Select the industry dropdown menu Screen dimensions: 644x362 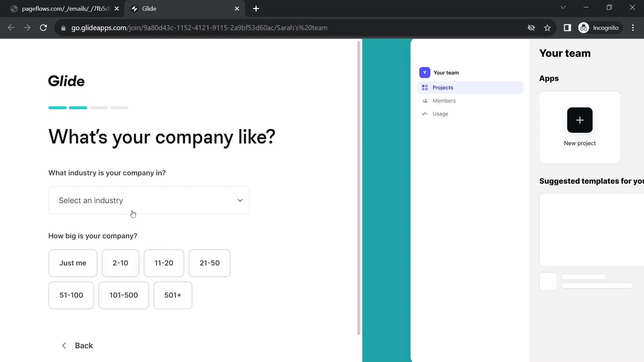point(149,200)
